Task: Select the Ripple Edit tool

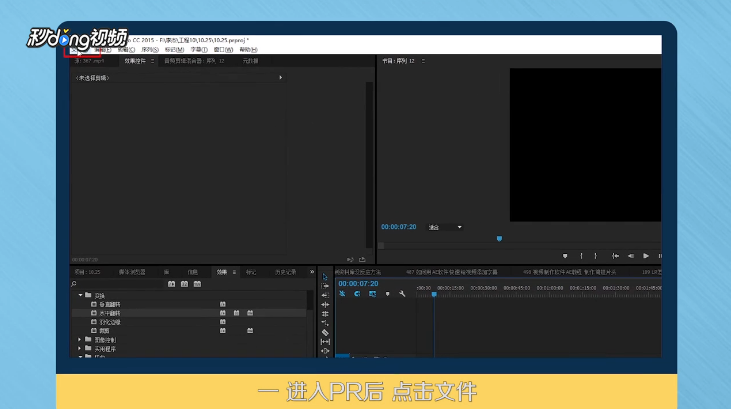Action: click(x=325, y=305)
